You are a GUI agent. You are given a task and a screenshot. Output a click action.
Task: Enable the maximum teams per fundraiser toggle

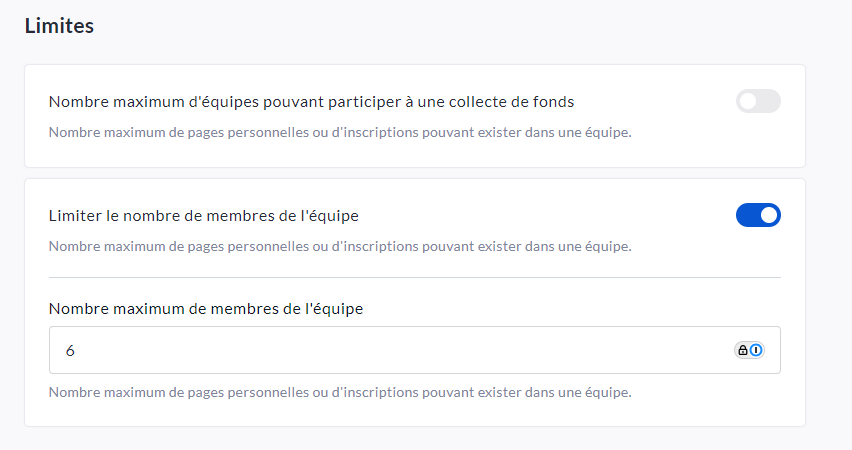point(758,101)
